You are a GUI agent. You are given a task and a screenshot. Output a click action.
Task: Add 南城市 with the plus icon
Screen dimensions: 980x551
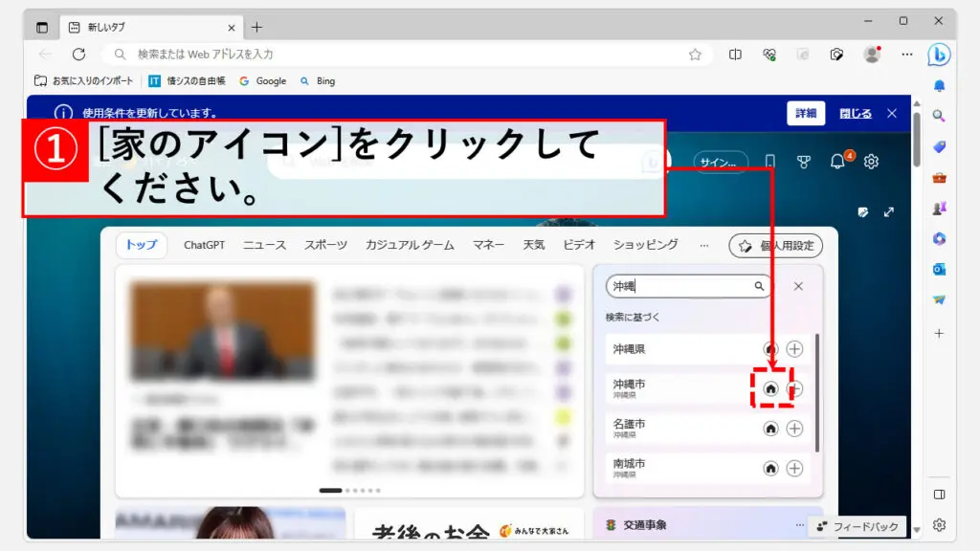(x=794, y=468)
